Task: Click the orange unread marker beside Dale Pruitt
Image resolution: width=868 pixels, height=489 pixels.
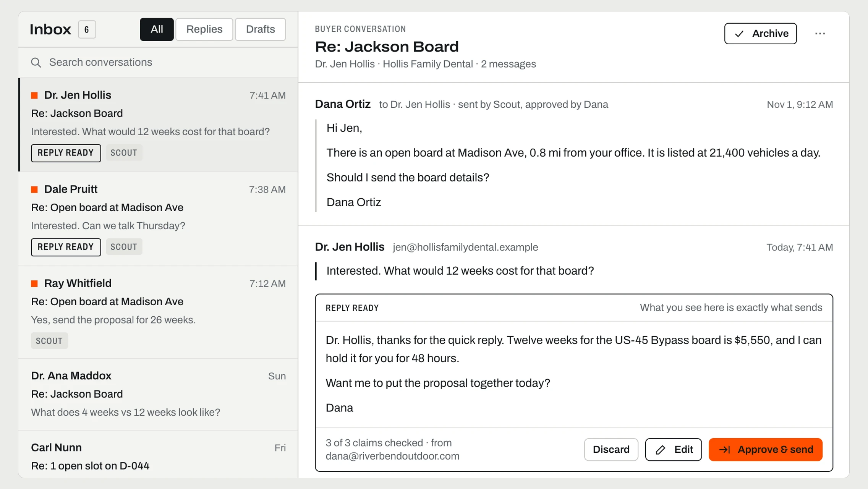Action: tap(34, 189)
